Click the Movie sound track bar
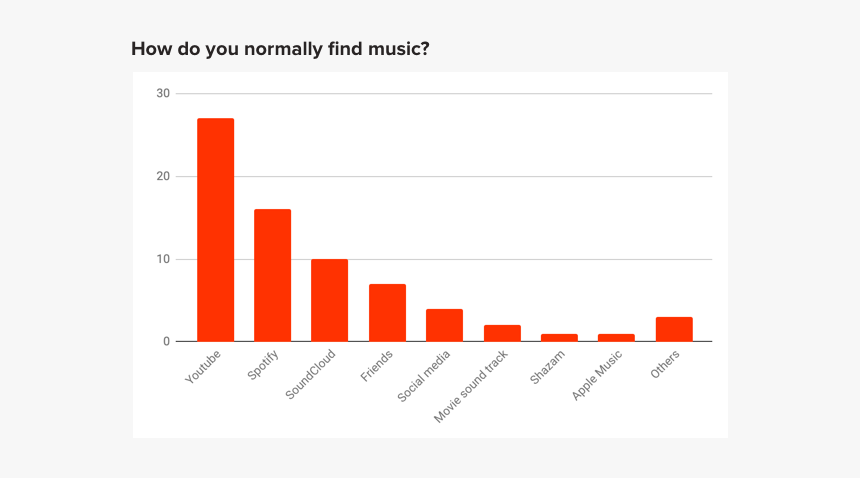This screenshot has width=860, height=478. coord(502,333)
